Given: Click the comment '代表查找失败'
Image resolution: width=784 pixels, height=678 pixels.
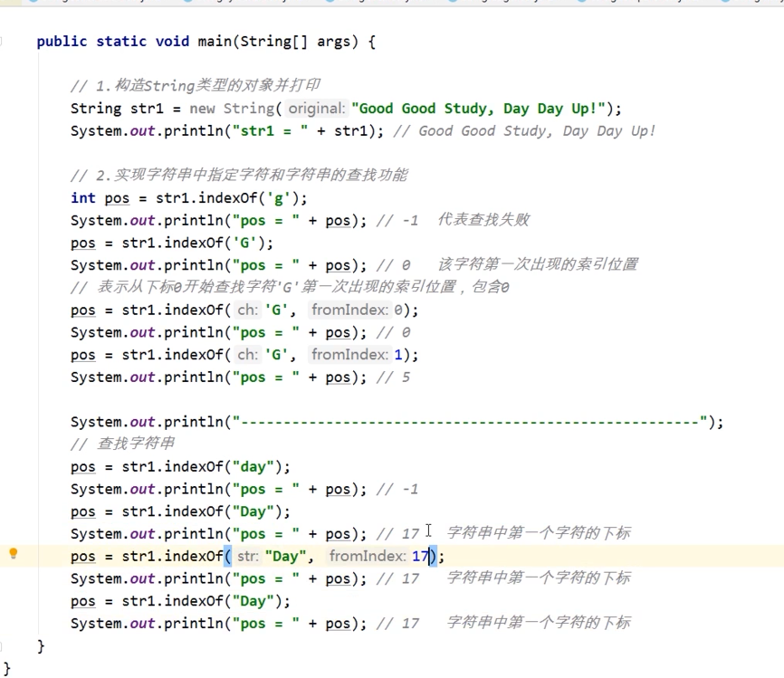Looking at the screenshot, I should 483,220.
